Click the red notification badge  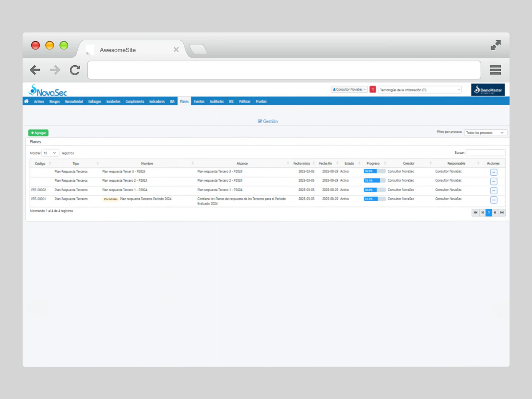[x=373, y=89]
